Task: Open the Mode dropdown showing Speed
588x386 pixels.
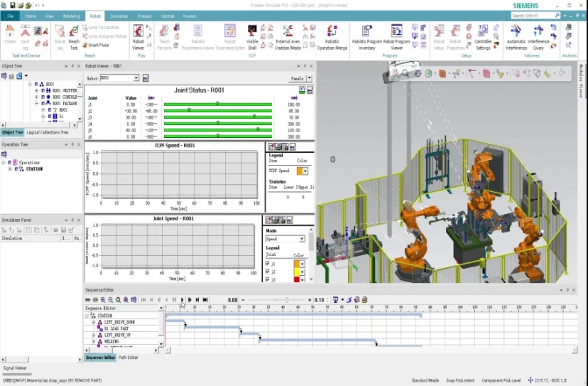Action: (x=301, y=239)
